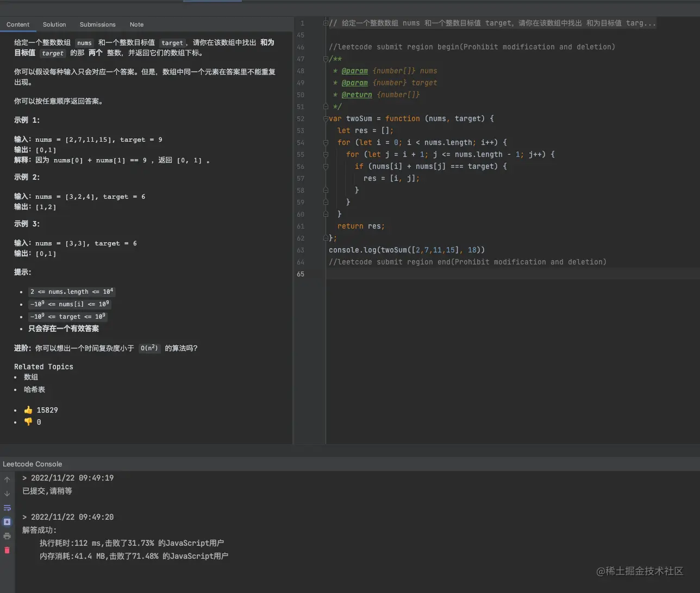700x593 pixels.
Task: Collapse the if block at line 56
Action: tap(326, 166)
